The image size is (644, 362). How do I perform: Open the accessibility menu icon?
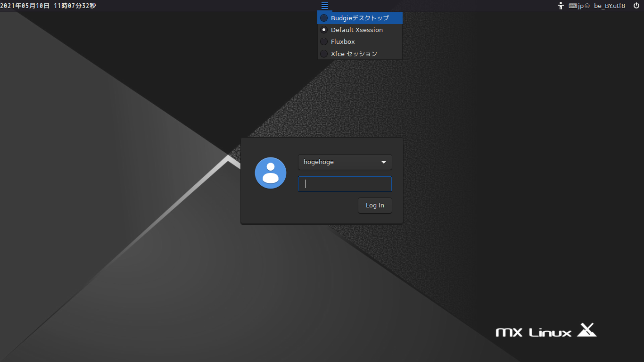point(561,6)
